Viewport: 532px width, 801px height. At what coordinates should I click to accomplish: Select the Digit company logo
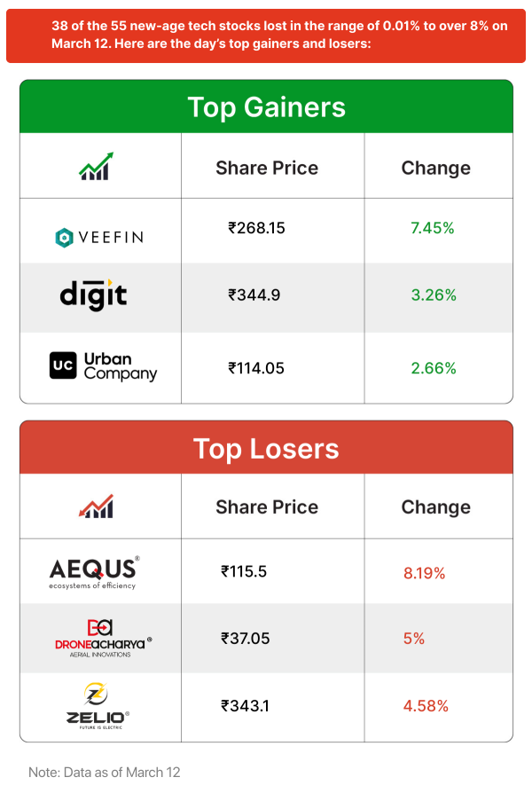click(93, 294)
